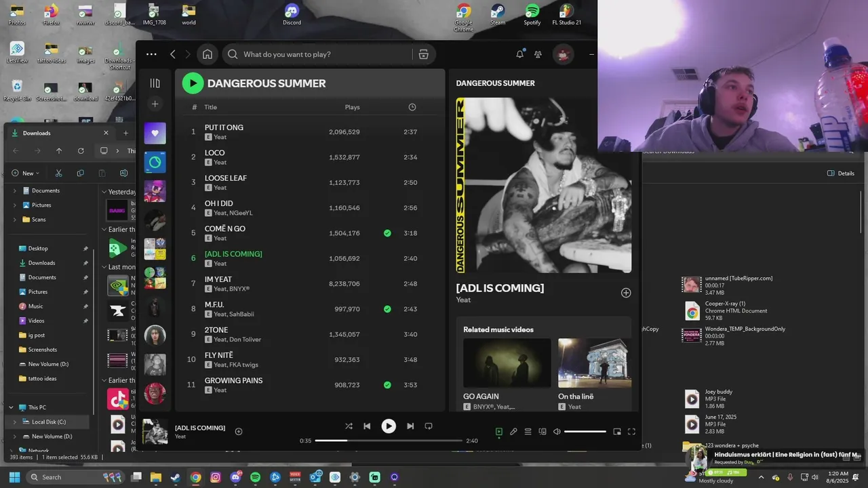Expand the Local Disk (C:) node
The height and width of the screenshot is (488, 868).
[x=14, y=422]
